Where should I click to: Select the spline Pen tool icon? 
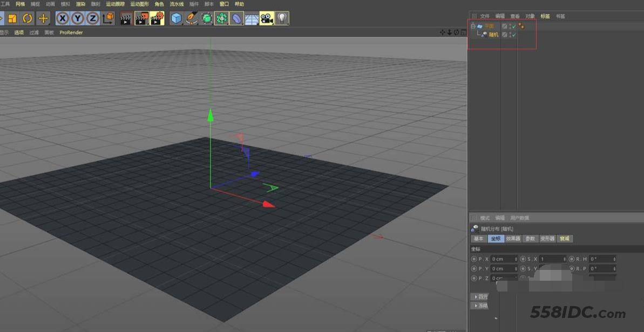pyautogui.click(x=192, y=18)
